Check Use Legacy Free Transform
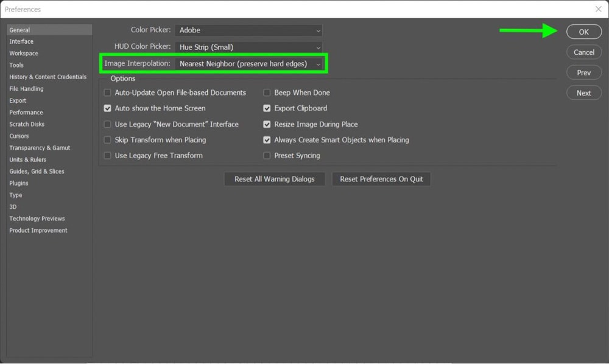Screen dimensions: 609x364 click(107, 156)
